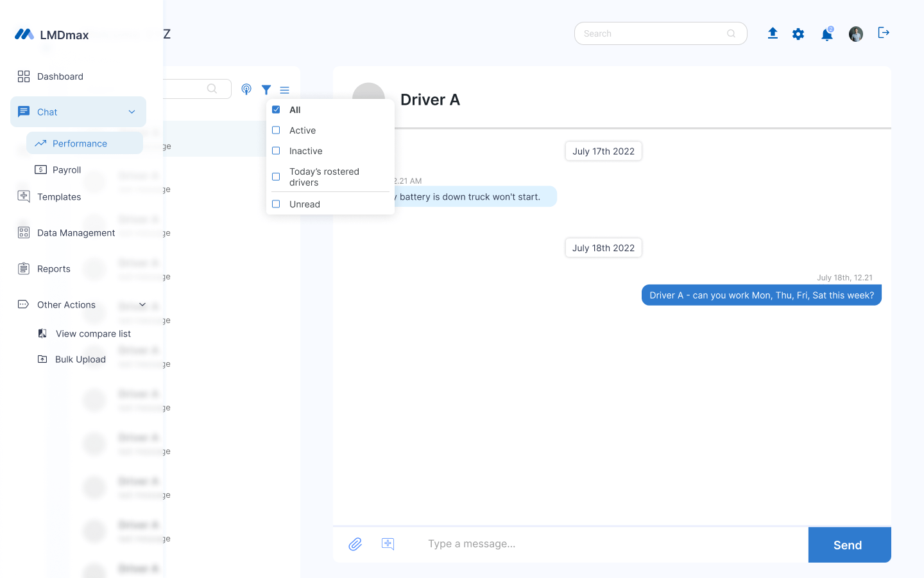This screenshot has width=924, height=578.
Task: Open the notifications bell
Action: (x=827, y=35)
